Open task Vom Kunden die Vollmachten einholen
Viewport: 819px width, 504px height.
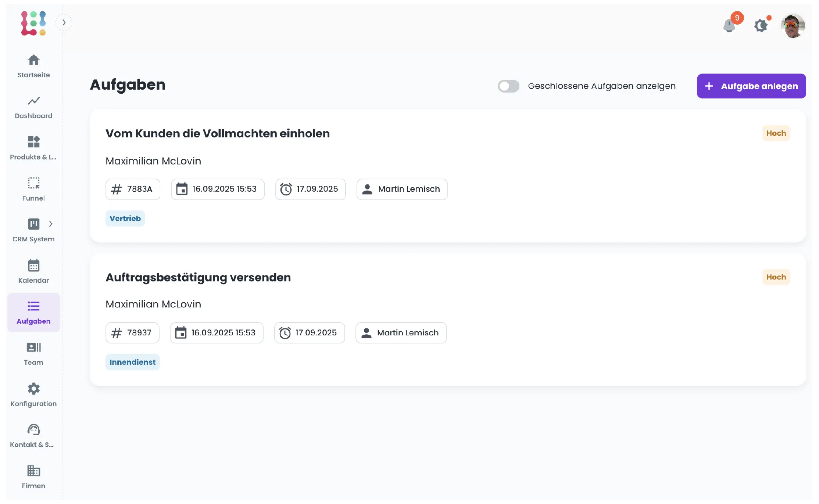coord(218,133)
